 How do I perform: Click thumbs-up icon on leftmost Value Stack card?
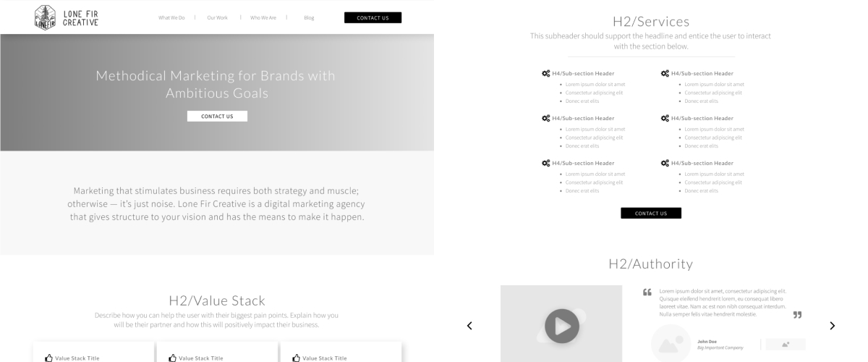tap(49, 358)
